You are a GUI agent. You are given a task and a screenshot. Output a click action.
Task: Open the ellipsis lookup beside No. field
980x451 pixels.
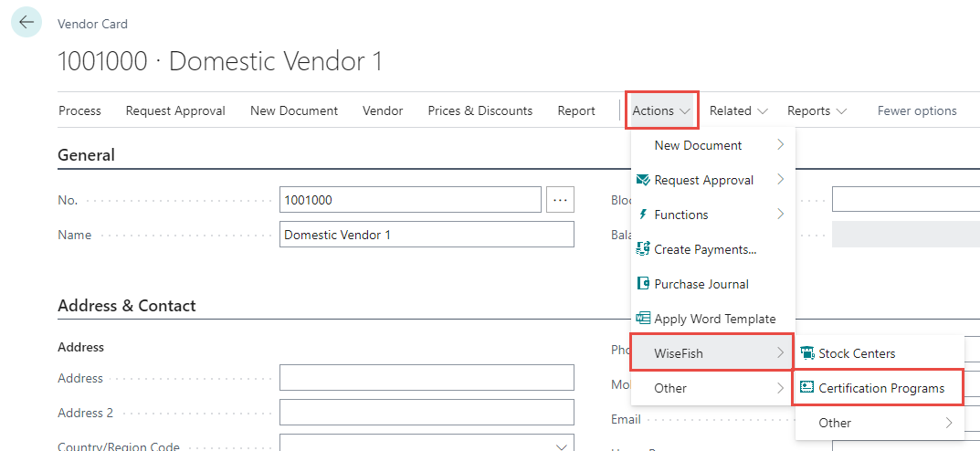pos(560,199)
